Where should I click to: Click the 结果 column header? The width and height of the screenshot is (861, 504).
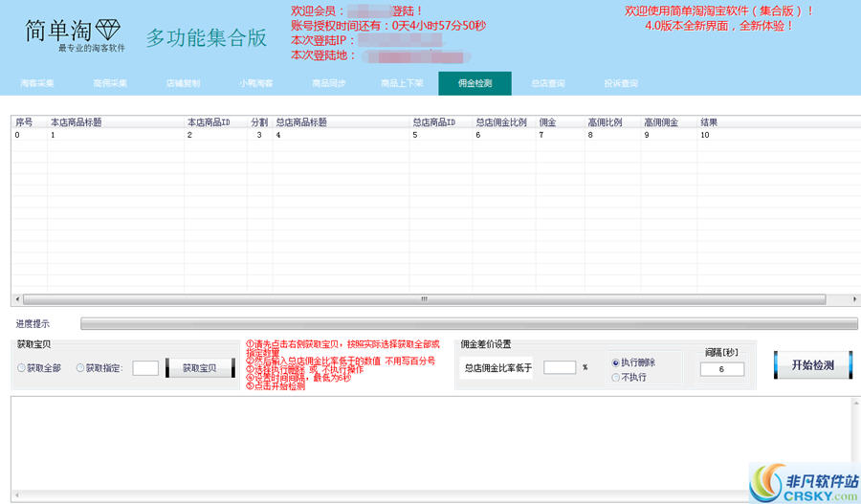pyautogui.click(x=779, y=121)
